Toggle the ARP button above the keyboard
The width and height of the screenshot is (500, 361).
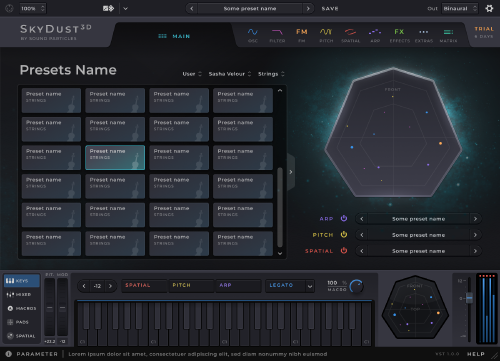tap(238, 286)
